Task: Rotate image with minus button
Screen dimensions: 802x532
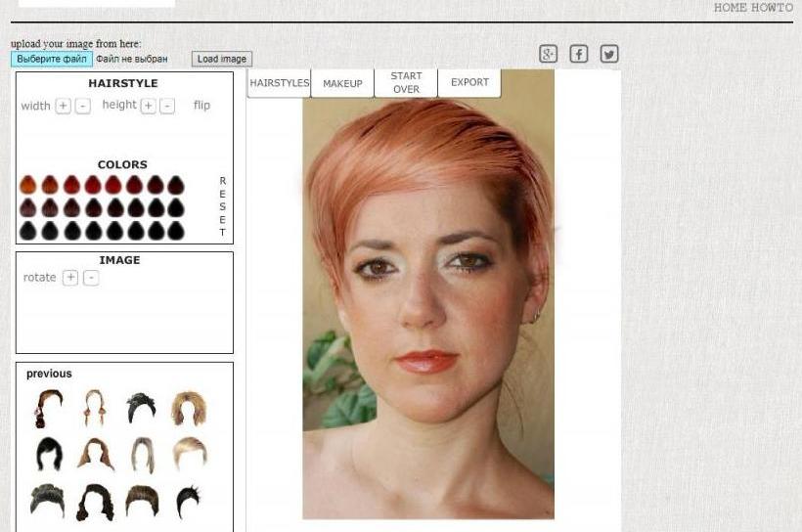Action: click(91, 278)
